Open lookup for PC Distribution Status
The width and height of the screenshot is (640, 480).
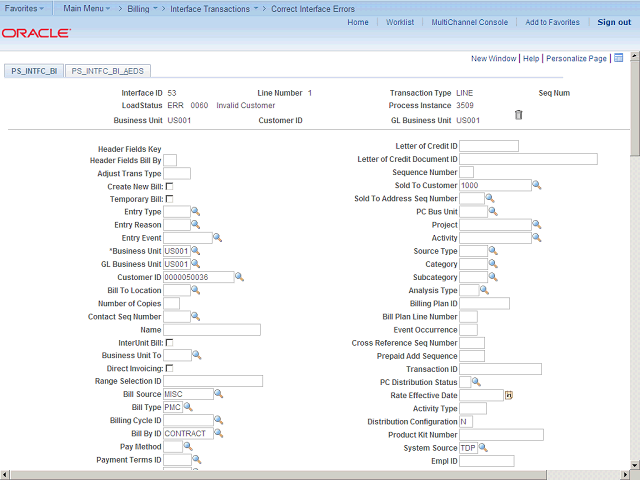click(x=476, y=382)
